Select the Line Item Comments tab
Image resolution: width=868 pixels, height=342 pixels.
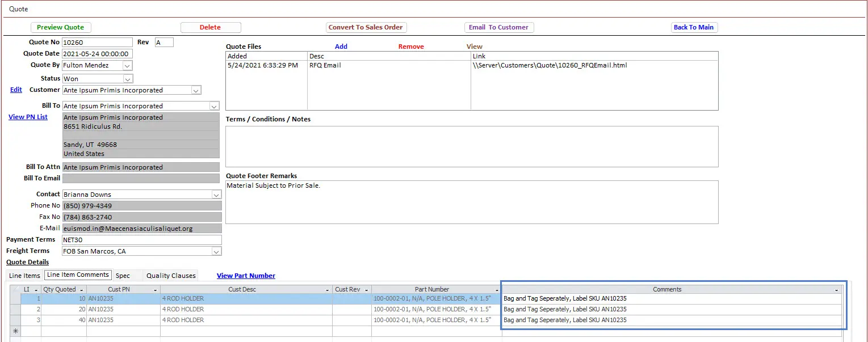click(78, 275)
